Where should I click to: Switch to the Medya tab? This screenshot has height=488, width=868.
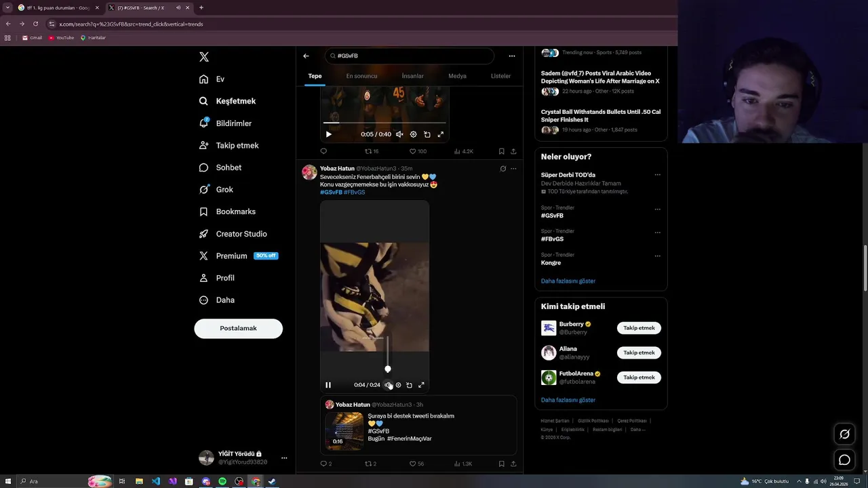click(457, 76)
